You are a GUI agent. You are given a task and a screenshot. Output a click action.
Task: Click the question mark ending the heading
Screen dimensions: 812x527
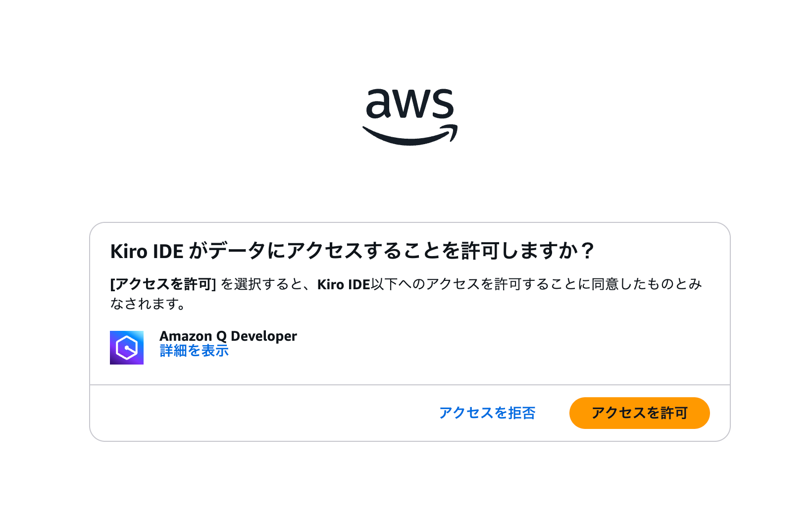[588, 251]
